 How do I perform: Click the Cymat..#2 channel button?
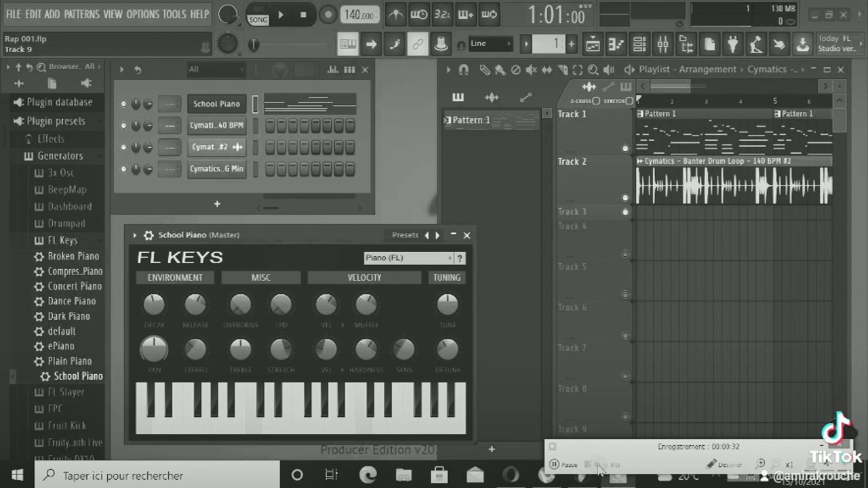pyautogui.click(x=216, y=147)
